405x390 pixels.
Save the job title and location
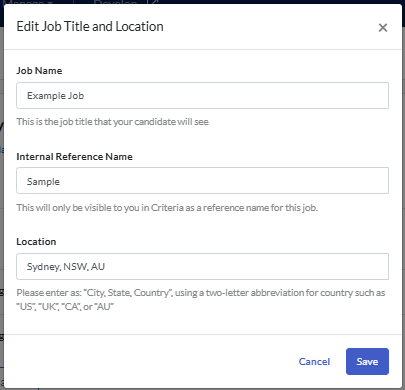367,362
